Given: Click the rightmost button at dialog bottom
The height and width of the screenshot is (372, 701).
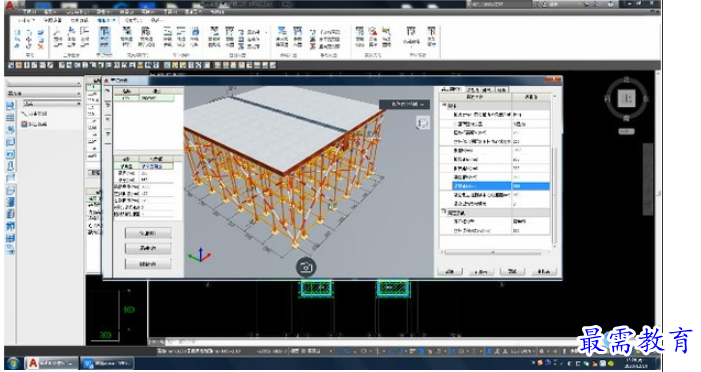Looking at the screenshot, I should tap(544, 271).
